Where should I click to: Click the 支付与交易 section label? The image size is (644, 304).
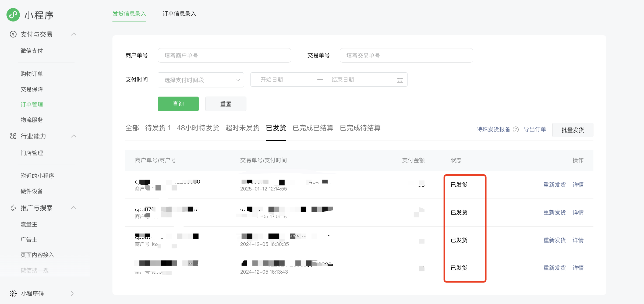click(36, 34)
